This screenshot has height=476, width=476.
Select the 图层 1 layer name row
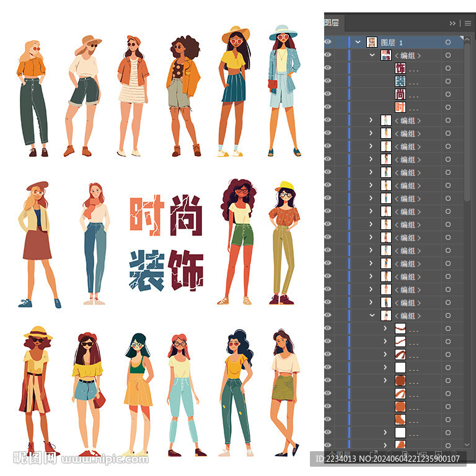click(392, 42)
